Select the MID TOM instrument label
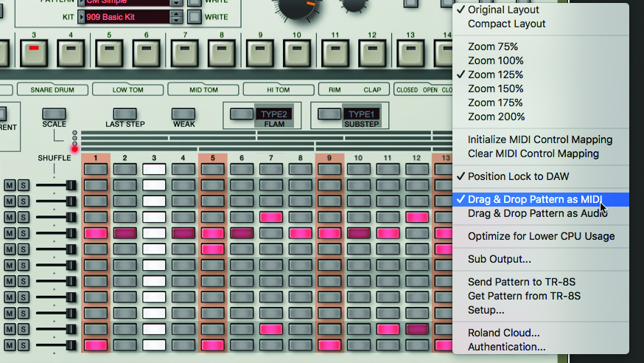Screen dimensions: 644x363 (x=203, y=89)
